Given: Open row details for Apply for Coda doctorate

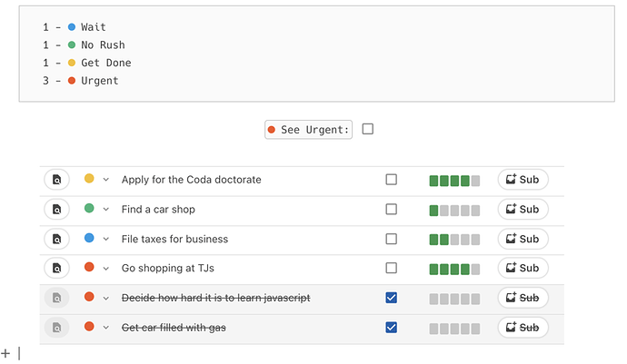Looking at the screenshot, I should (56, 180).
